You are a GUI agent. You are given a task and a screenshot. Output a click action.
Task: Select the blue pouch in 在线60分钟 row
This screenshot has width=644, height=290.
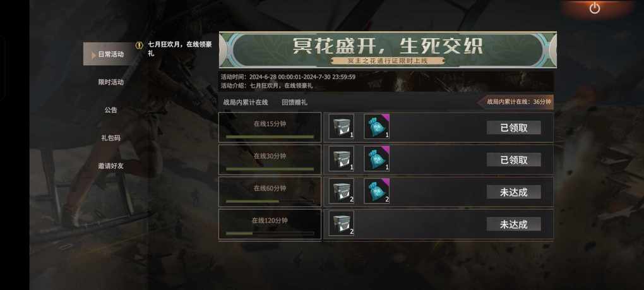377,191
